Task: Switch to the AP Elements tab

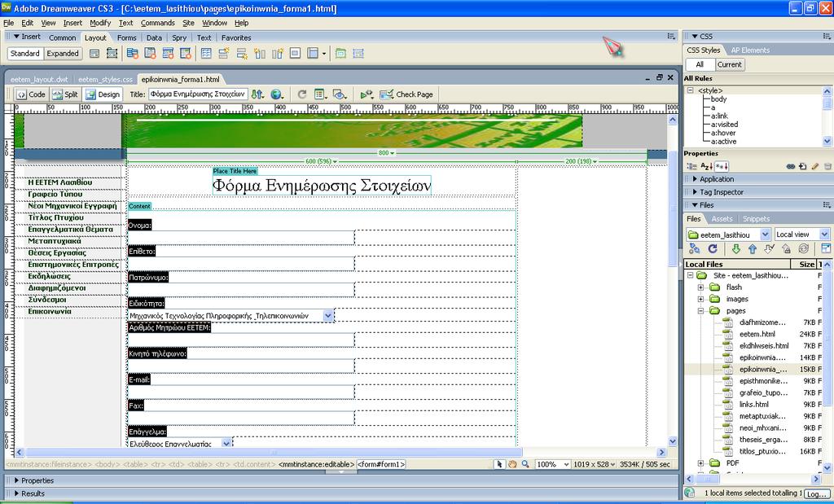Action: tap(750, 50)
